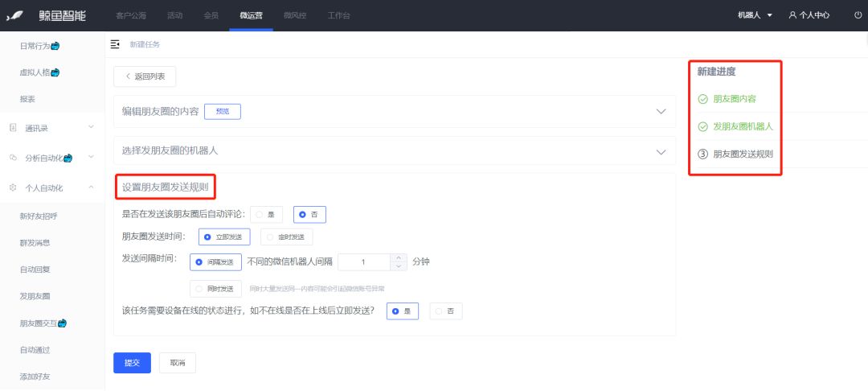Click 朋友圈内容 progress step text
Image resolution: width=868 pixels, height=391 pixels.
click(735, 99)
